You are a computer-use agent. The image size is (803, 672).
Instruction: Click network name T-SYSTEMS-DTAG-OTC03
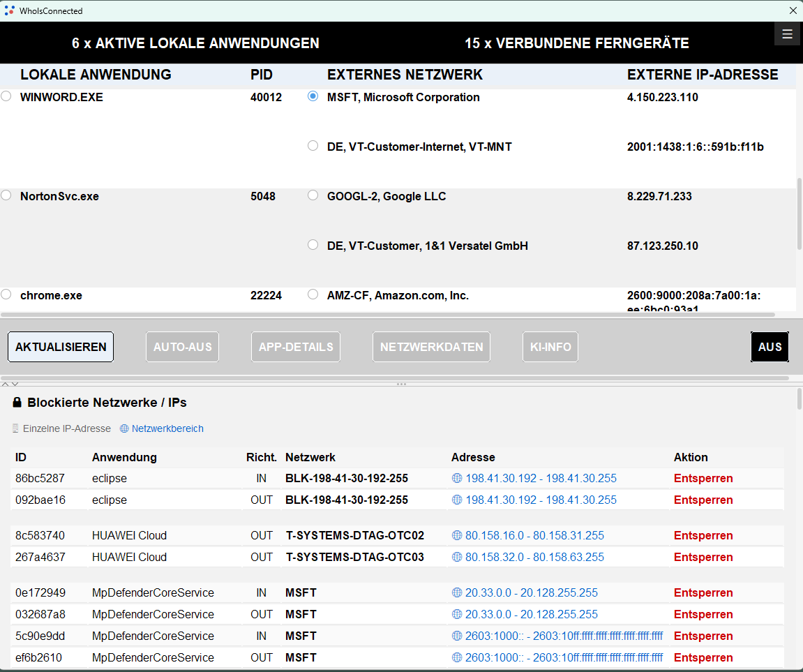[x=355, y=557]
